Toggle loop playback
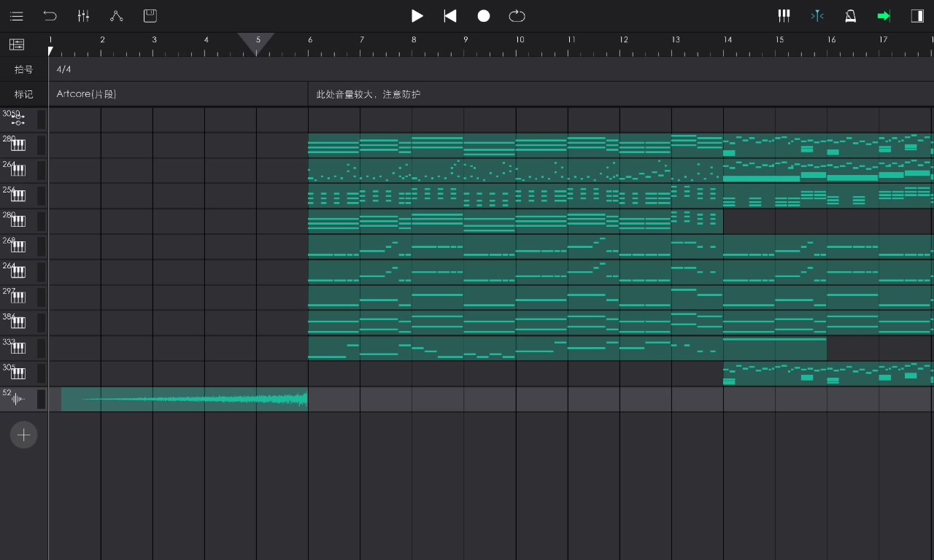Screen dimensions: 934x560 pyautogui.click(x=517, y=16)
